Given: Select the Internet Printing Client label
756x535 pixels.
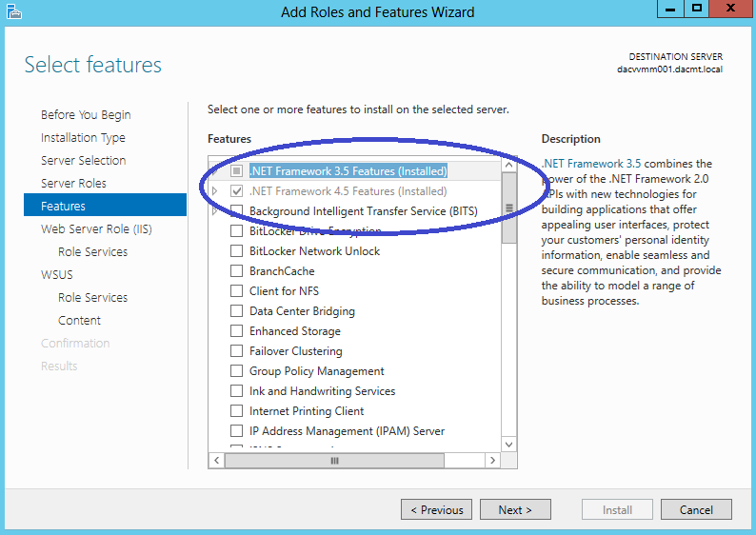Looking at the screenshot, I should click(x=307, y=411).
